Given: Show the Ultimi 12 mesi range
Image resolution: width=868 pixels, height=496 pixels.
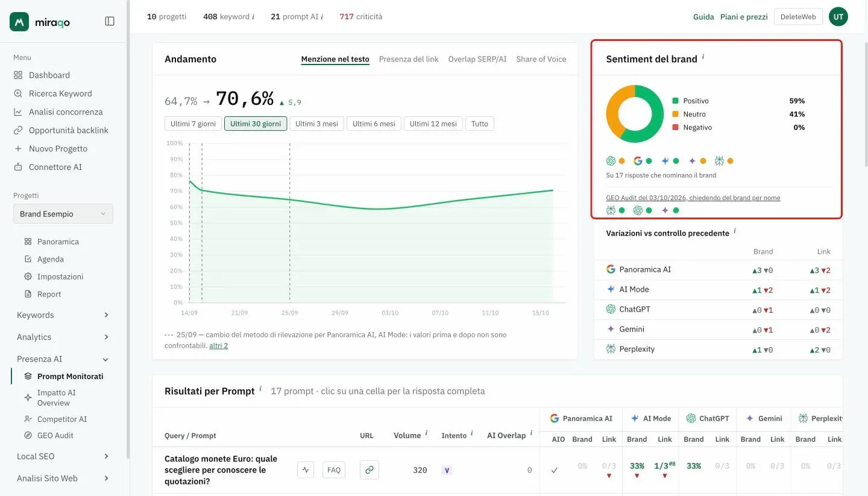Looking at the screenshot, I should (x=433, y=124).
